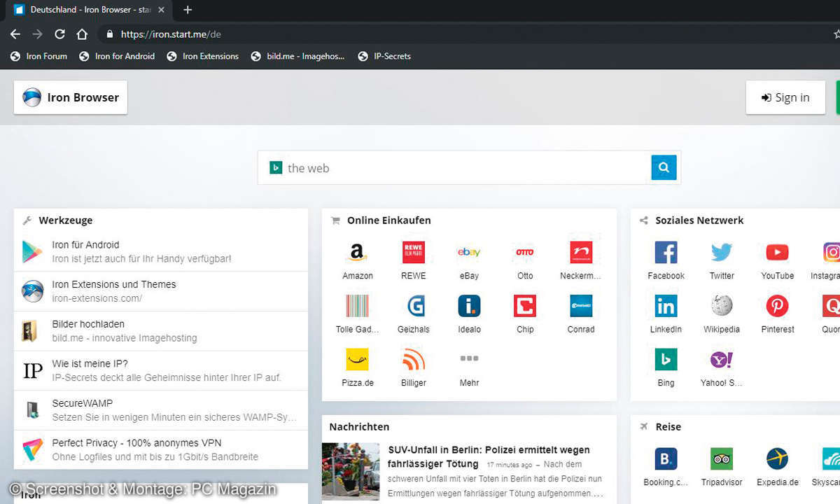Open the REWE shopping icon

tap(413, 253)
